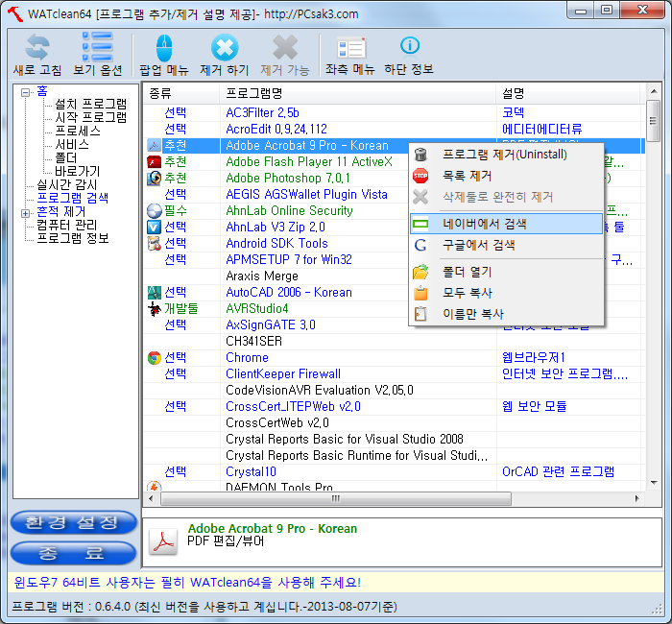This screenshot has height=624, width=672.
Task: Select the AC3Filter 2.5b row
Action: [394, 113]
